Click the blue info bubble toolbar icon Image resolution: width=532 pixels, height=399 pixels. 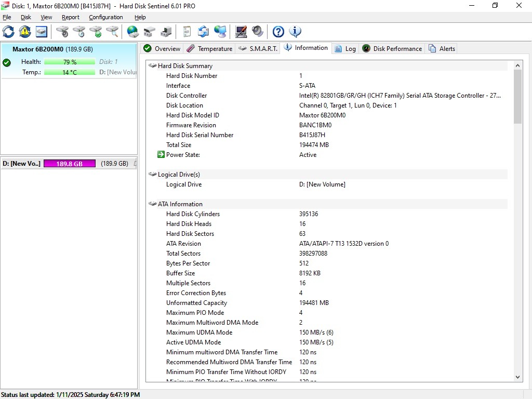coord(295,32)
